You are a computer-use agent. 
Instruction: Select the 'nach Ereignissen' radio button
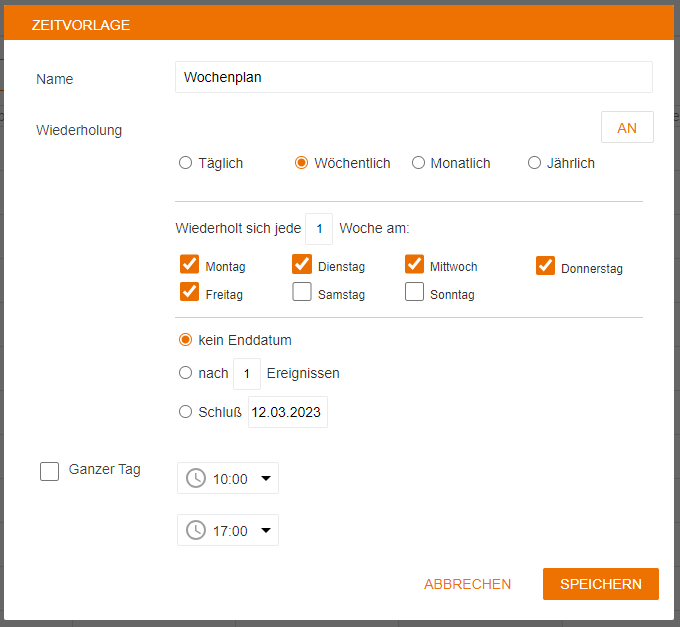185,373
